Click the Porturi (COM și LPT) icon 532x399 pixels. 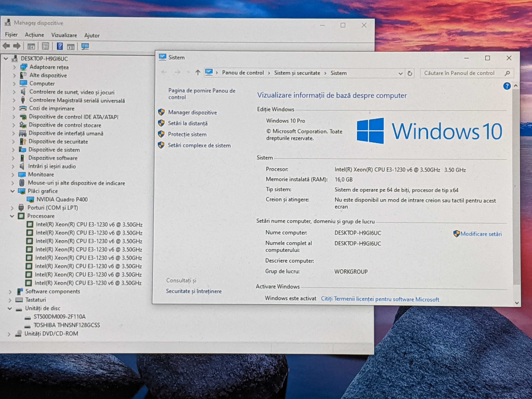21,208
